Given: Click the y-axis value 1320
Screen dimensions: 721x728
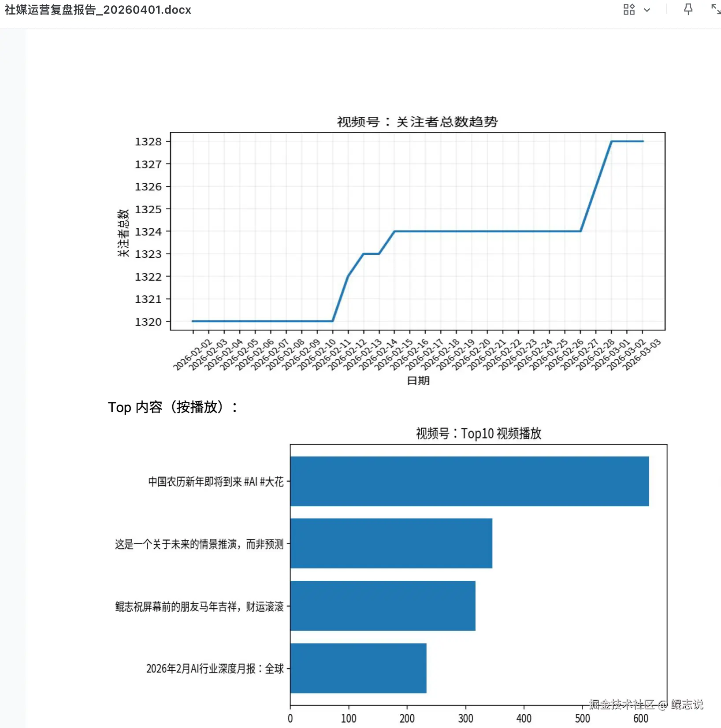Looking at the screenshot, I should (148, 322).
